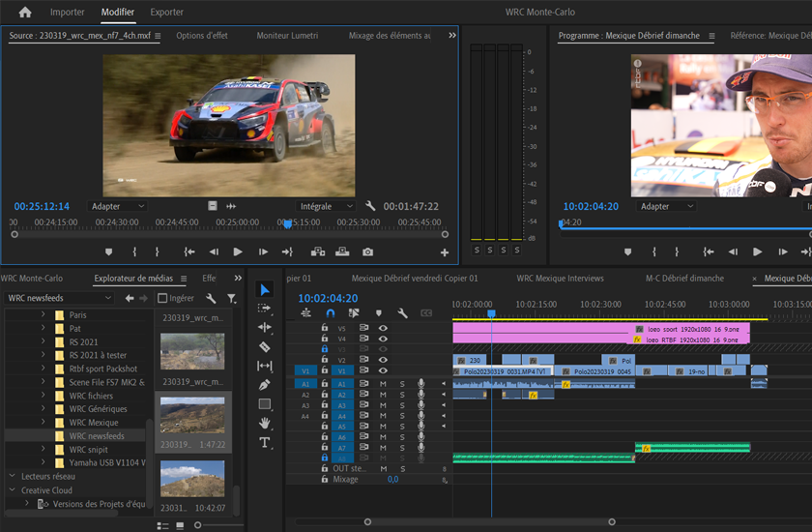Select the Slip tool

(264, 366)
